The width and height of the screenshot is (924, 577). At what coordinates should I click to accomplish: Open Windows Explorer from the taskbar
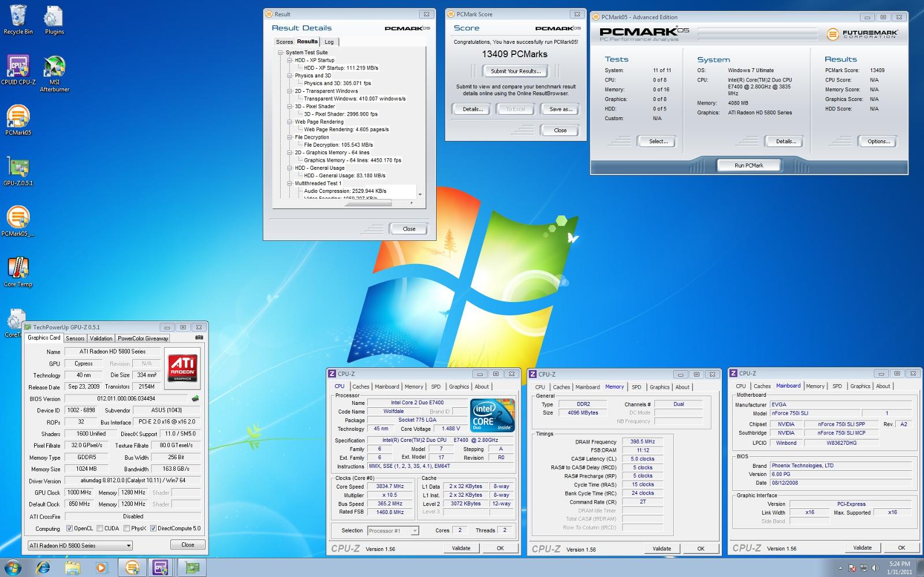(72, 567)
